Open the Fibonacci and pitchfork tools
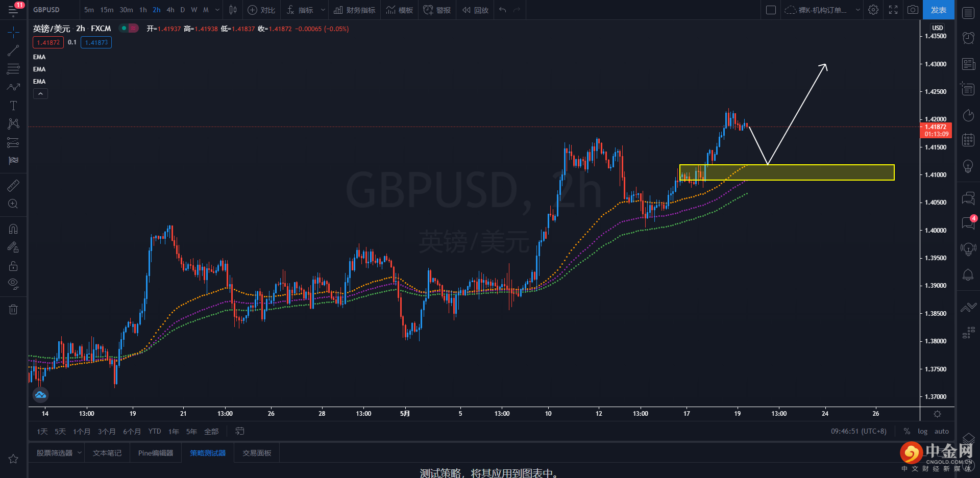The image size is (980, 478). pos(13,69)
